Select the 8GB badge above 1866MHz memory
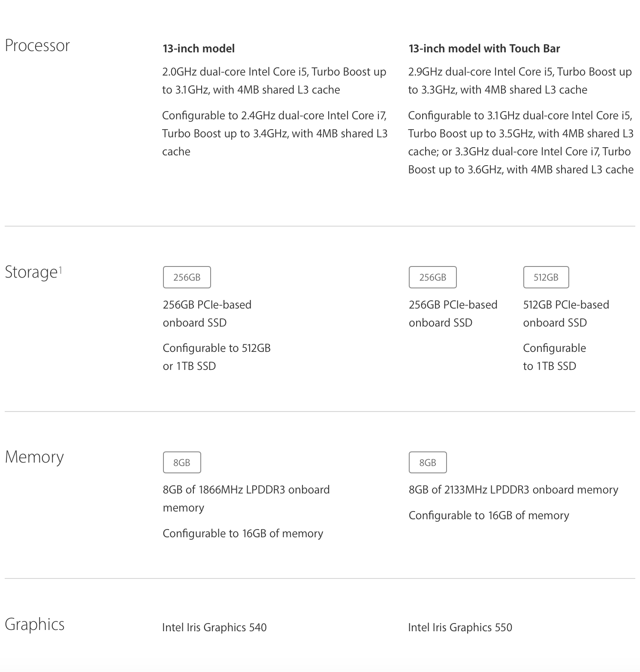 click(182, 463)
